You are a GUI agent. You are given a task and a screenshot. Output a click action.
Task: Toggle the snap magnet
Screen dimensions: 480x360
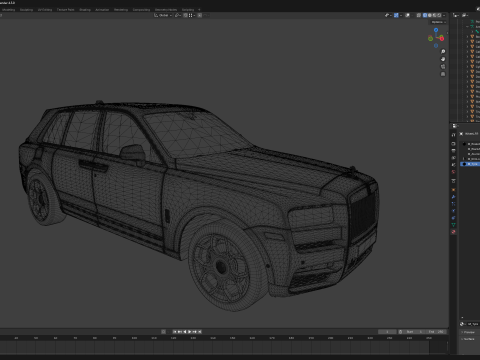click(185, 15)
